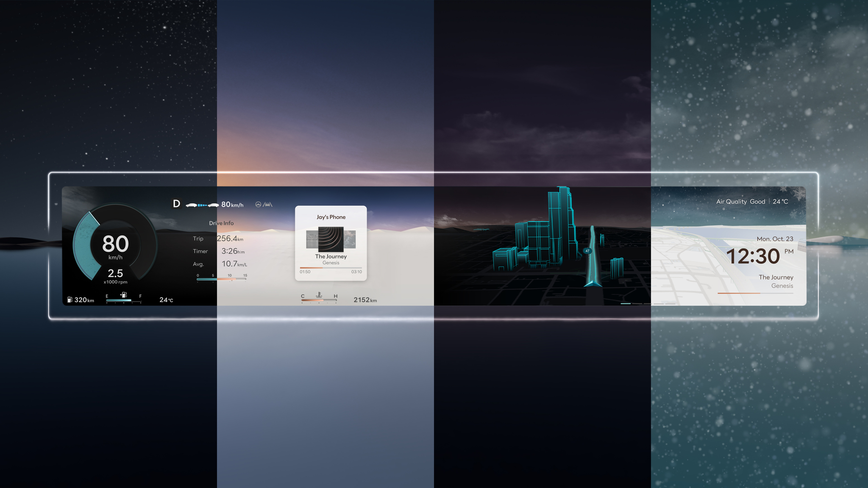This screenshot has height=488, width=868.
Task: Tap fuel pump icon beside 320 km
Action: [x=70, y=300]
